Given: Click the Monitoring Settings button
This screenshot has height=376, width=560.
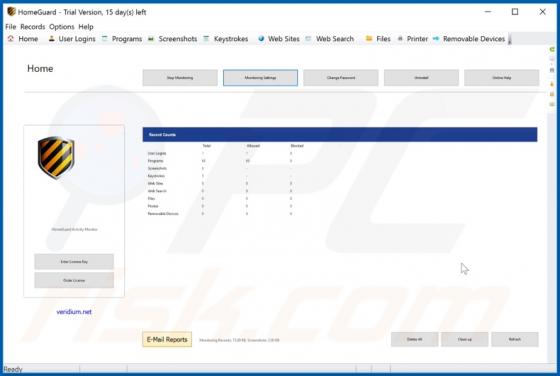Looking at the screenshot, I should (x=260, y=77).
